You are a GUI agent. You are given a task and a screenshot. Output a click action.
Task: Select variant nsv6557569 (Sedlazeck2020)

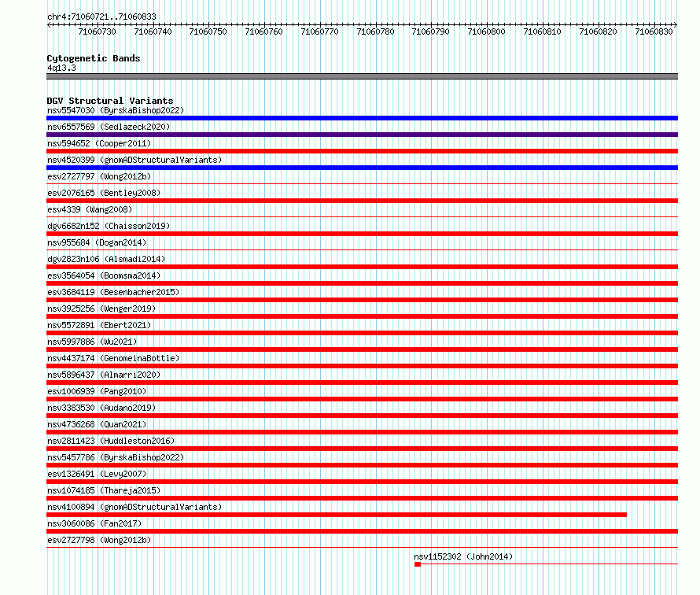coord(109,127)
